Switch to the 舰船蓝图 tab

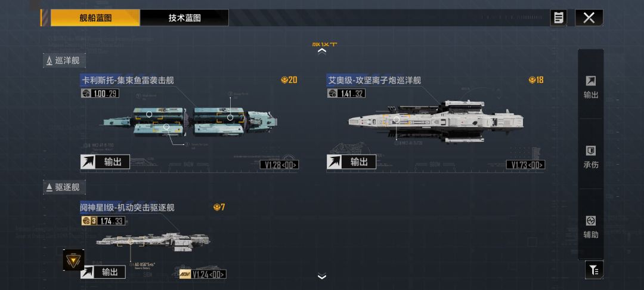tap(95, 18)
